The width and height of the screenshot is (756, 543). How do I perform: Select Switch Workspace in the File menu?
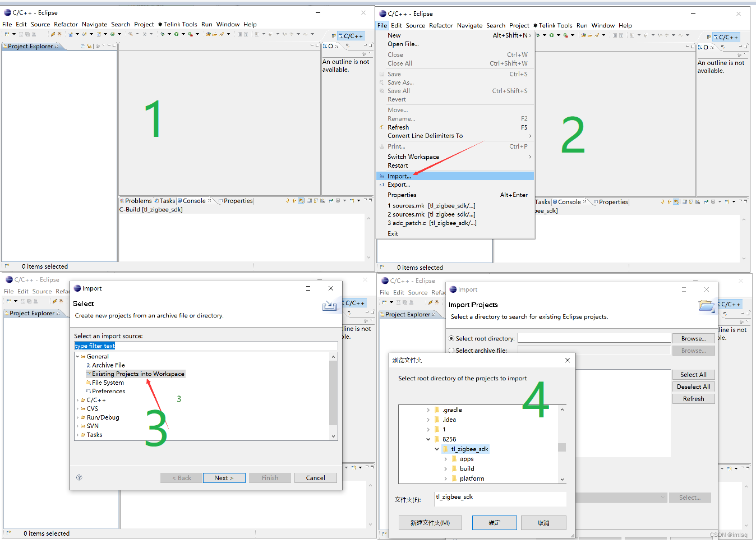click(x=455, y=157)
